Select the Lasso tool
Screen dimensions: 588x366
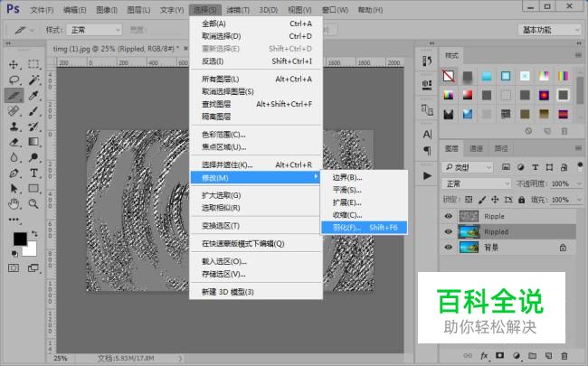click(14, 80)
